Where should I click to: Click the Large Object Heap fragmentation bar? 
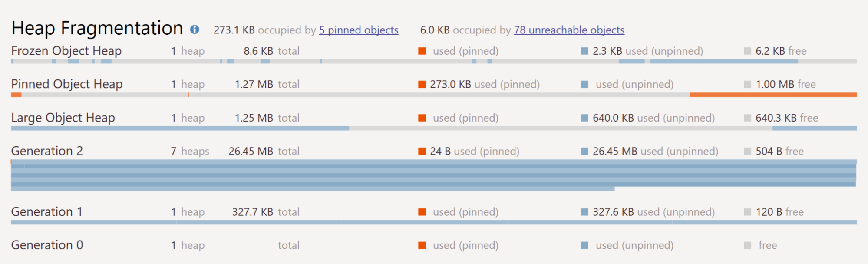[x=434, y=129]
